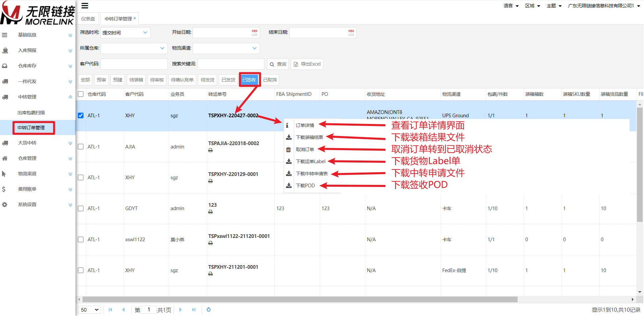
Task: Go to last page icon
Action: (194, 310)
